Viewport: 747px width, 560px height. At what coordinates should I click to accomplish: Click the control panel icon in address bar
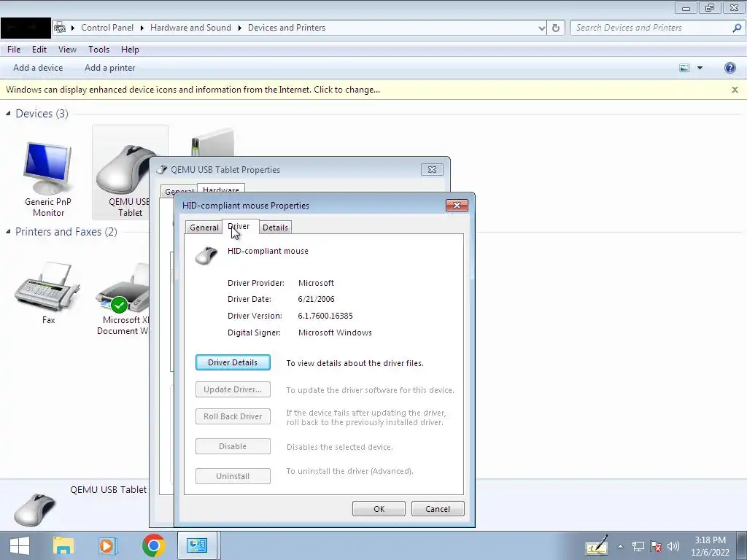click(x=60, y=28)
